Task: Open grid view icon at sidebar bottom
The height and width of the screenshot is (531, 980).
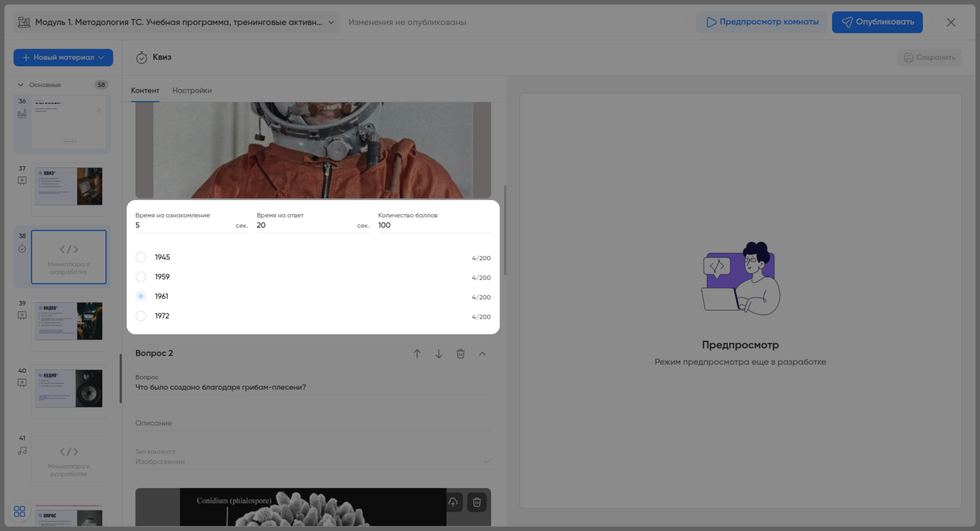Action: click(19, 512)
